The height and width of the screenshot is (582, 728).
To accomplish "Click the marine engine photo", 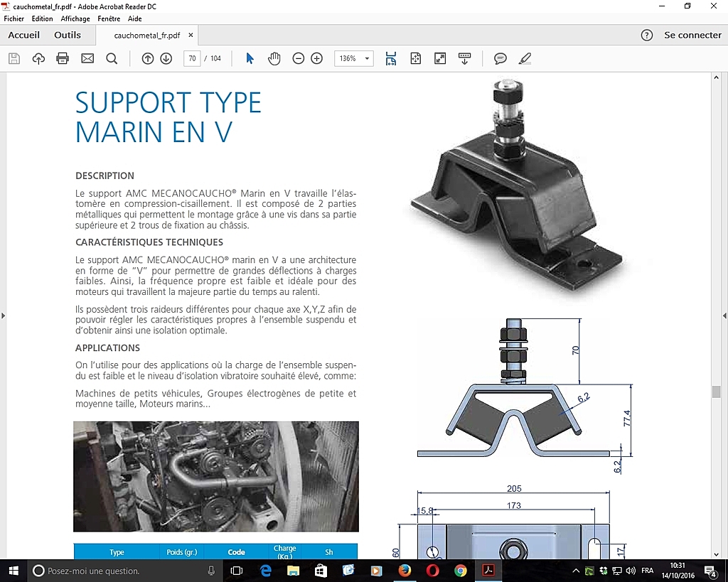I will coord(216,477).
